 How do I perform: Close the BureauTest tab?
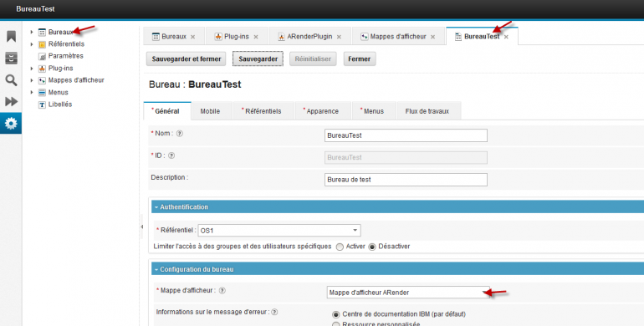[x=506, y=37]
